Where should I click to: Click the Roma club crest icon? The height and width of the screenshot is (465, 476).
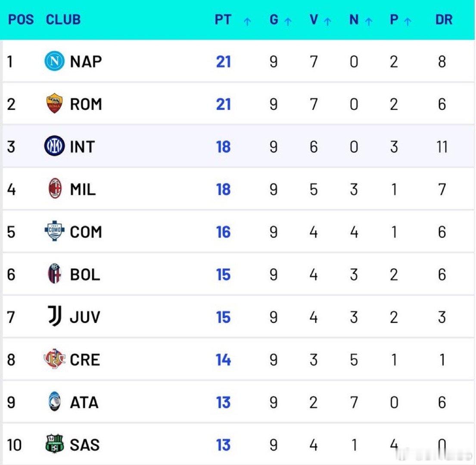[55, 104]
